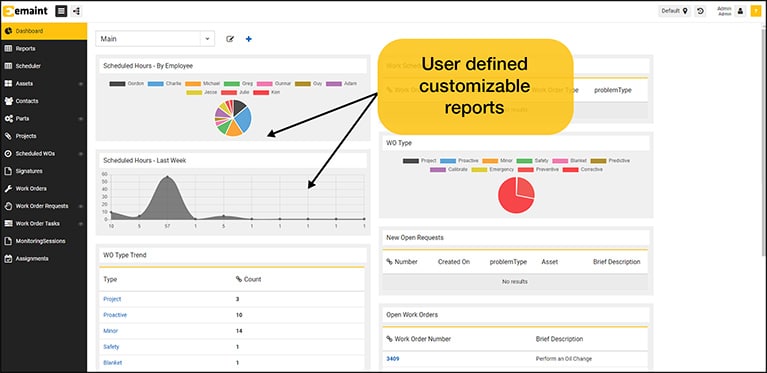The height and width of the screenshot is (373, 767).
Task: Select Dashboard in the sidebar
Action: 44,31
